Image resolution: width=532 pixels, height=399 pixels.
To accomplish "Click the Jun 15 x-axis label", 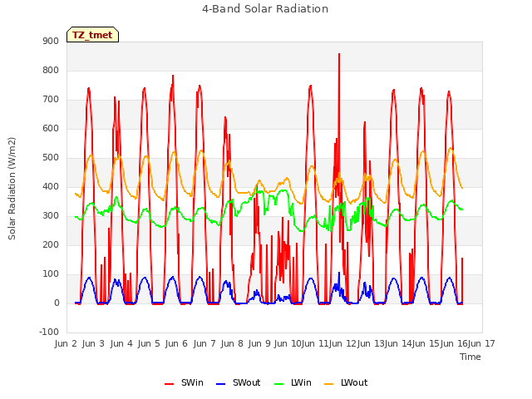I will click(426, 343).
